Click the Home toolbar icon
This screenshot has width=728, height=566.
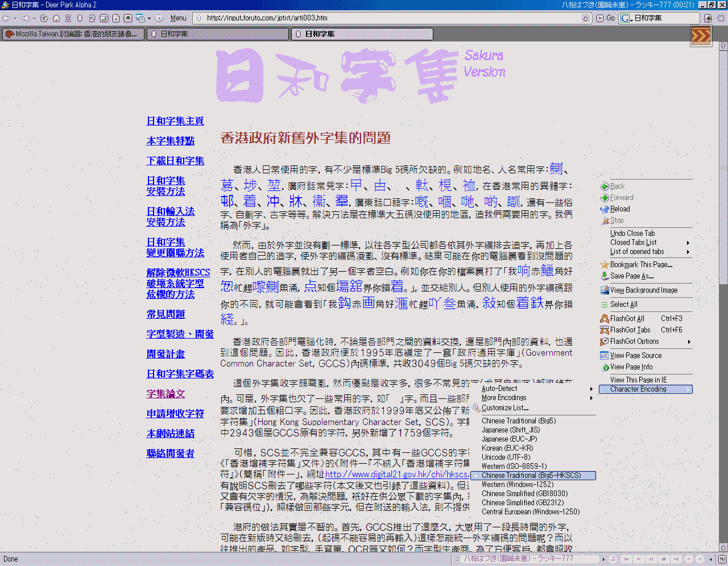[x=56, y=18]
